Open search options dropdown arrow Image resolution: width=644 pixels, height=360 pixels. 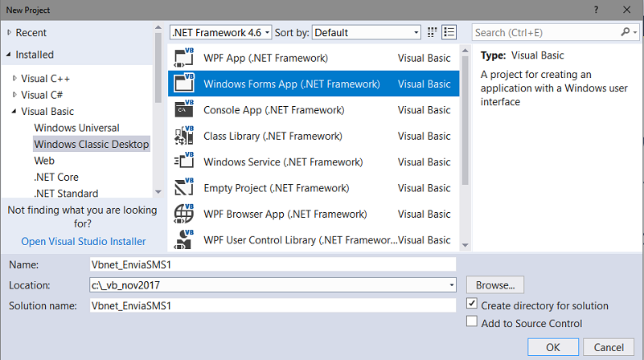(x=635, y=32)
